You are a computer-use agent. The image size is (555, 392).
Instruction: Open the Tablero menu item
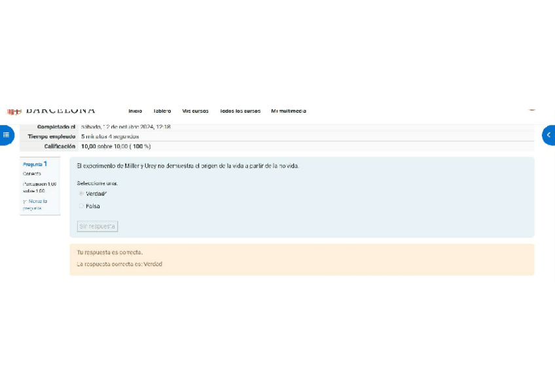(x=162, y=111)
